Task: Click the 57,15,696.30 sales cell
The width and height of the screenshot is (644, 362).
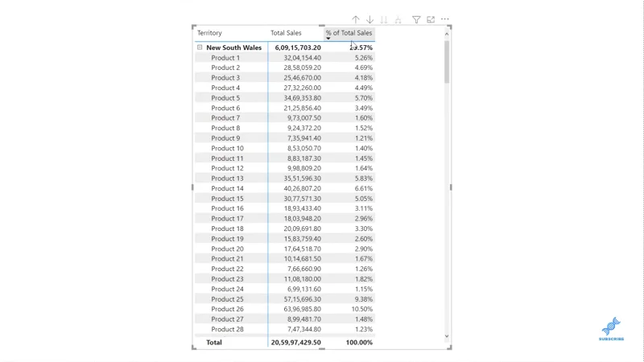Action: point(303,299)
